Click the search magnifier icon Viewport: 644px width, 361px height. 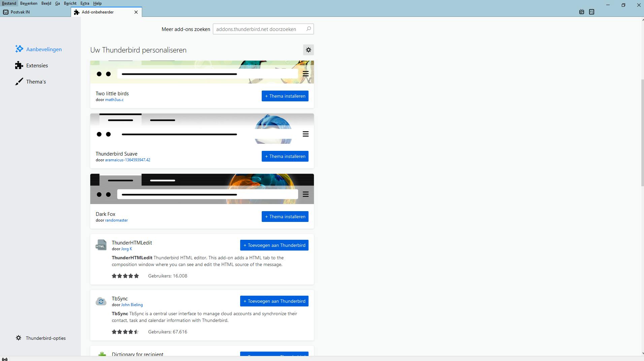pos(309,29)
